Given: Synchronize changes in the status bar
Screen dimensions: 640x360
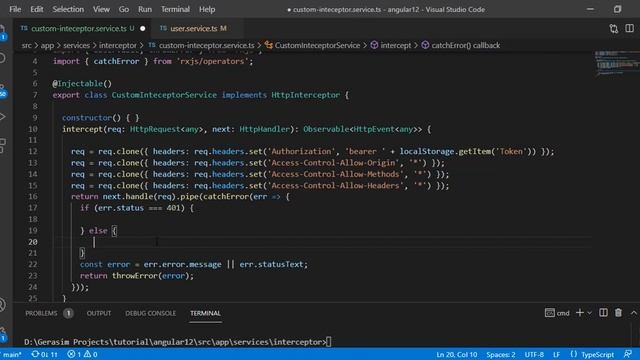Looking at the screenshot, I should point(44,354).
